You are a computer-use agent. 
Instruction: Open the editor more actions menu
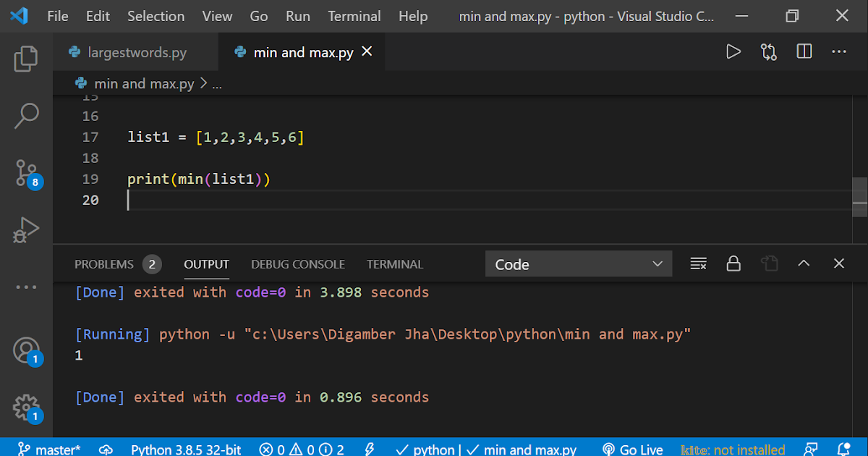pyautogui.click(x=839, y=51)
